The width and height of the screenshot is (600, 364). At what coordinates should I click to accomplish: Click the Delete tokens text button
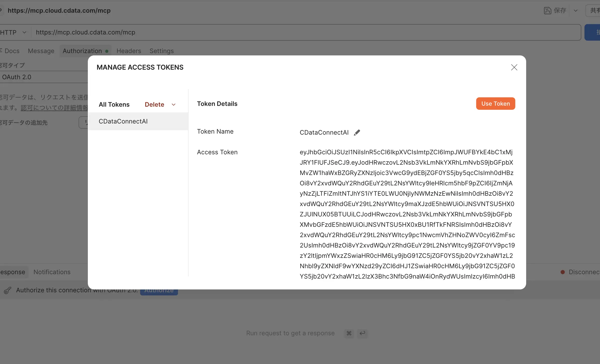click(154, 105)
